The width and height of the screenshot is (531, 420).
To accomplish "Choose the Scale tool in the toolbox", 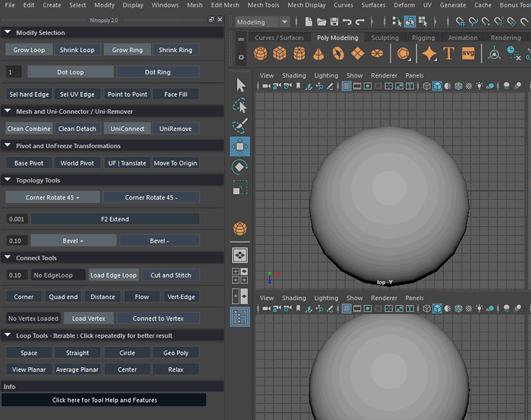I will (x=240, y=188).
